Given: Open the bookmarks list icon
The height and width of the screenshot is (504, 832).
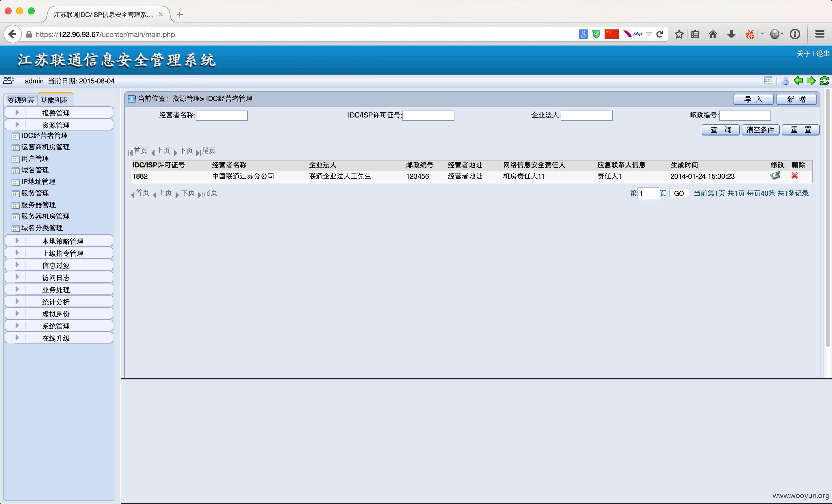Looking at the screenshot, I should click(x=695, y=34).
